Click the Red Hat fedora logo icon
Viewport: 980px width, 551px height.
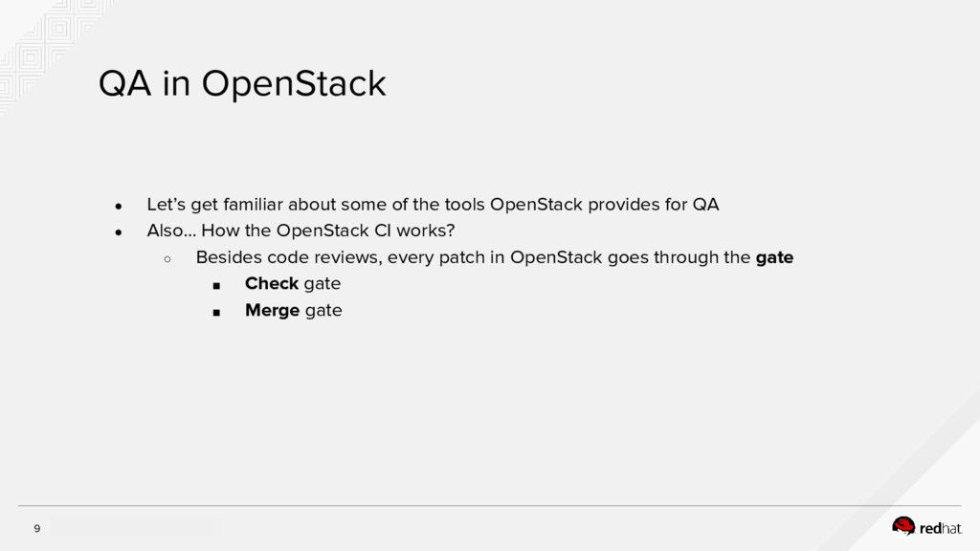coord(903,525)
